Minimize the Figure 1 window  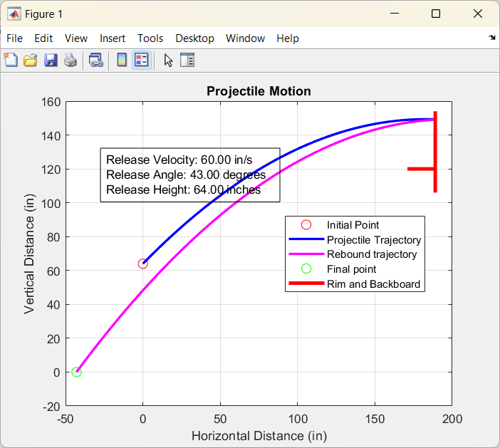point(395,14)
